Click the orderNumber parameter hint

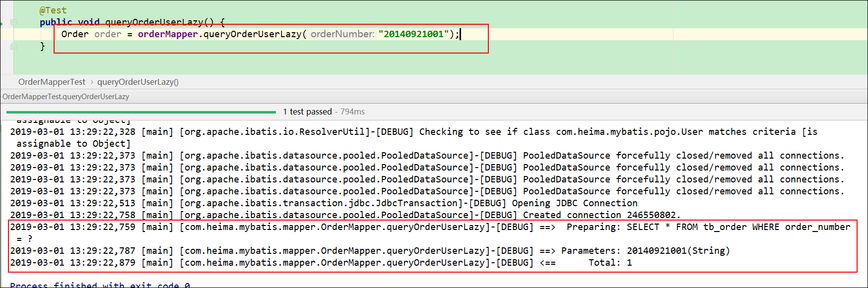342,34
